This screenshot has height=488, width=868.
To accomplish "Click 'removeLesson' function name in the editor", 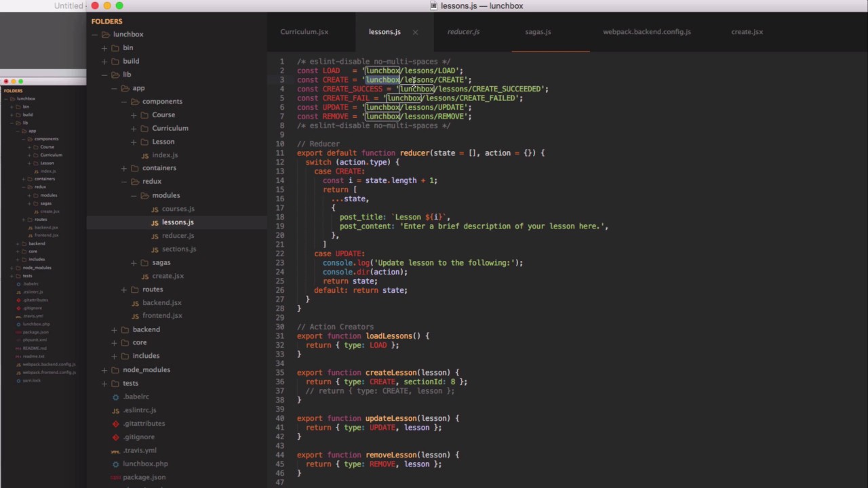I will [x=391, y=455].
